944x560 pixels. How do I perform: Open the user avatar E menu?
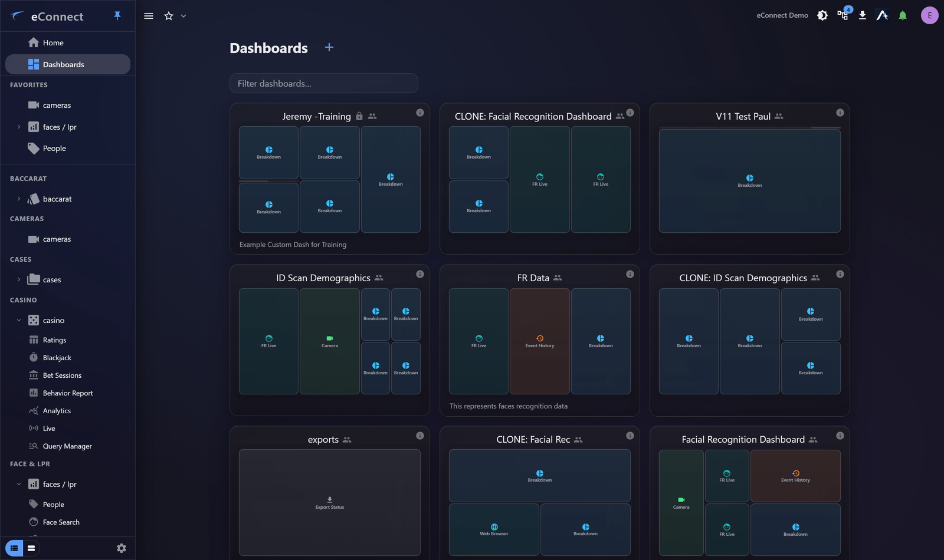click(930, 15)
